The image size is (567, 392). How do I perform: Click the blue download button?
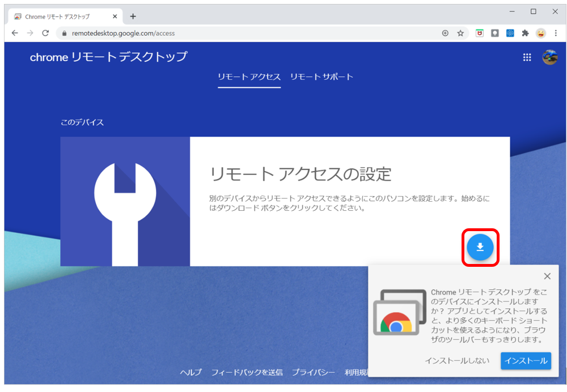click(x=480, y=247)
